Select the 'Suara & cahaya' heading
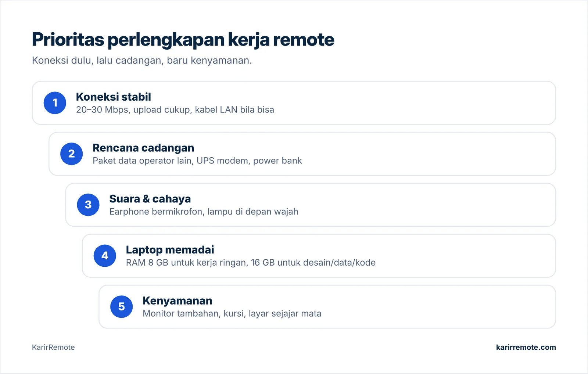This screenshot has height=374, width=588. 150,199
